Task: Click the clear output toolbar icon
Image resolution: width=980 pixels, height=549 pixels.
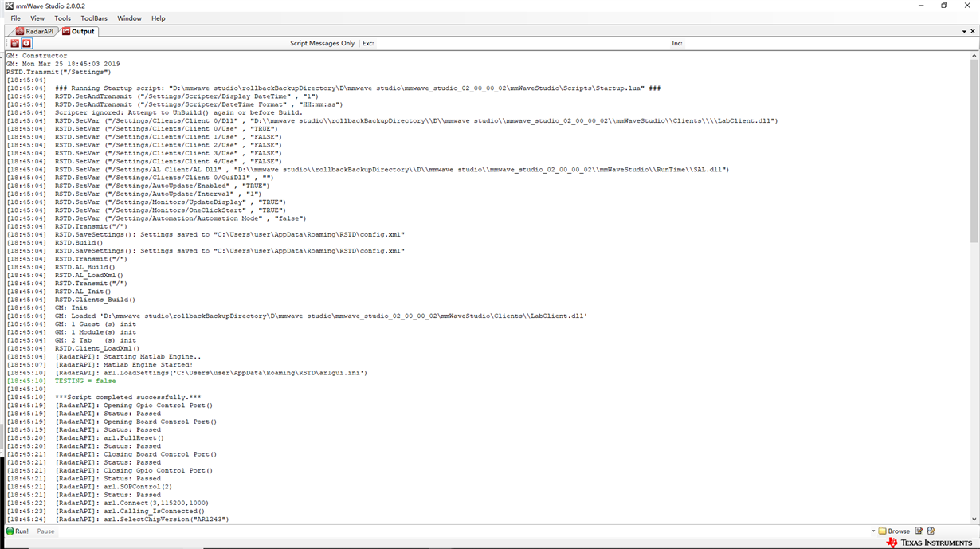Action: click(x=14, y=43)
